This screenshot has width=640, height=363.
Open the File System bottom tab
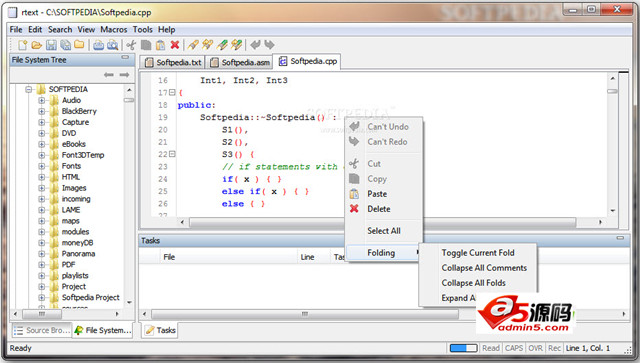(103, 330)
